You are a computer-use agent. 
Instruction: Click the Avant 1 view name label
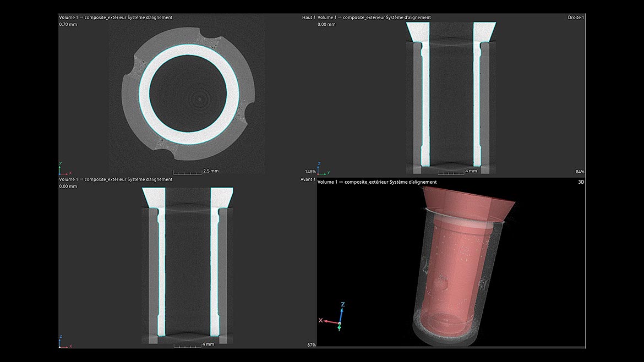coord(308,179)
